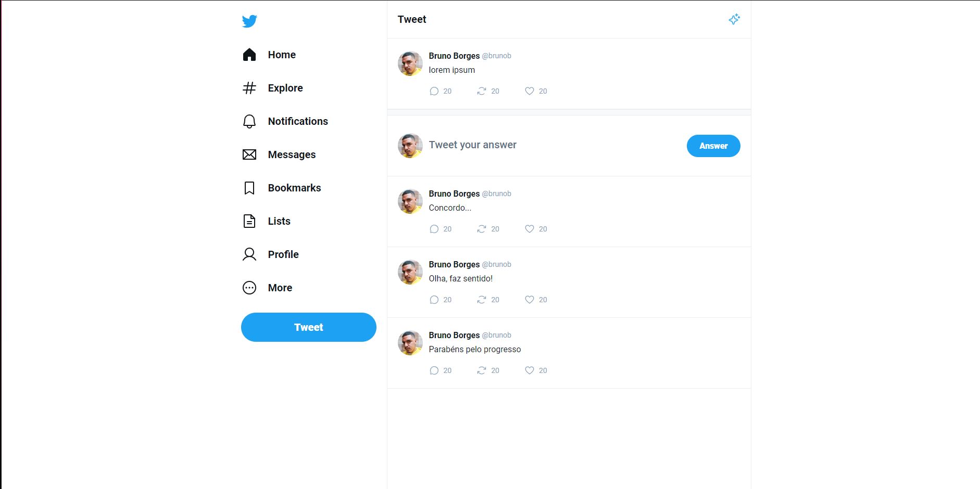
Task: Click the Twitter bird logo
Action: pyautogui.click(x=249, y=21)
